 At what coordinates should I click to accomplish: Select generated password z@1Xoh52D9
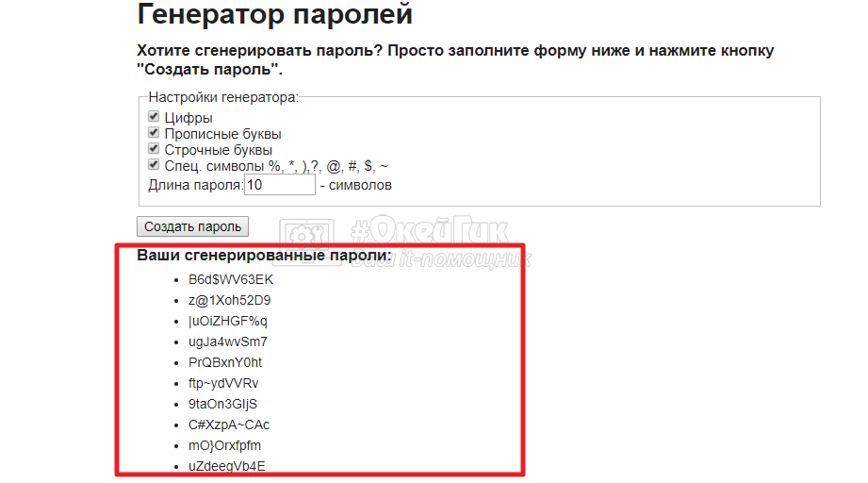229,300
